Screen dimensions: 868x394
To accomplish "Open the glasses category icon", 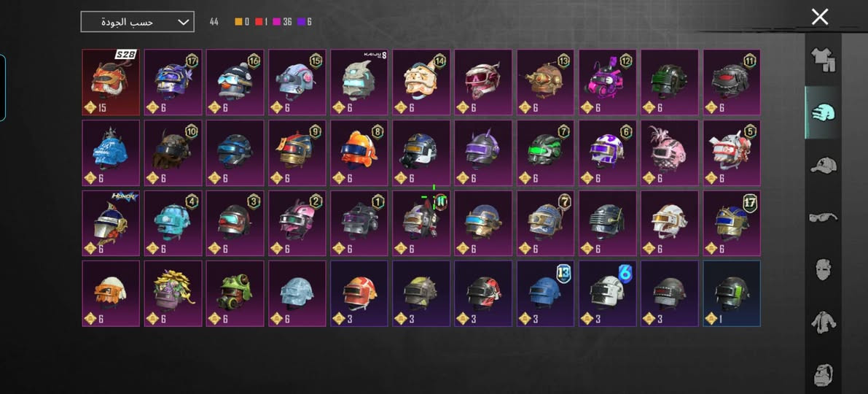I will point(824,217).
